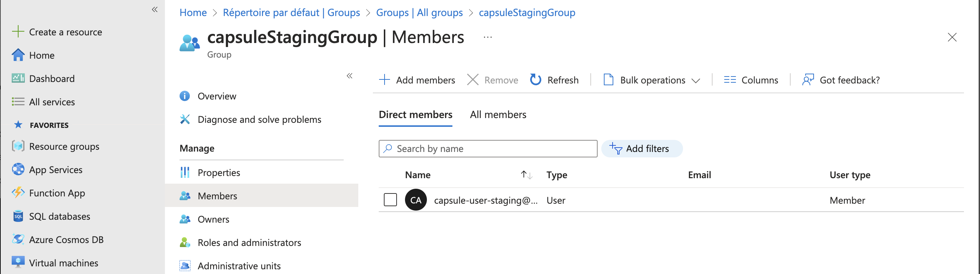Click the Function App lightning icon
Viewport: 980px width, 274px height.
(18, 193)
